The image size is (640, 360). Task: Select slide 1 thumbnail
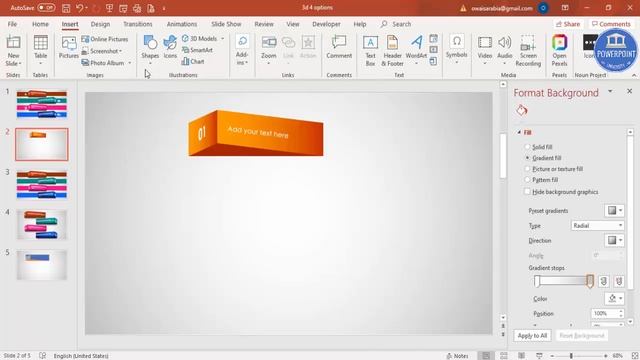pyautogui.click(x=42, y=104)
